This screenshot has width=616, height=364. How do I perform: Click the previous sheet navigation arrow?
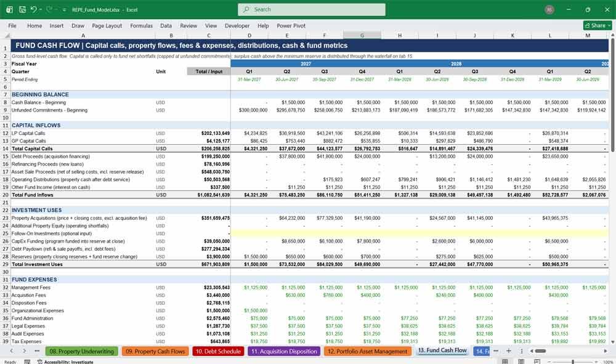12,351
